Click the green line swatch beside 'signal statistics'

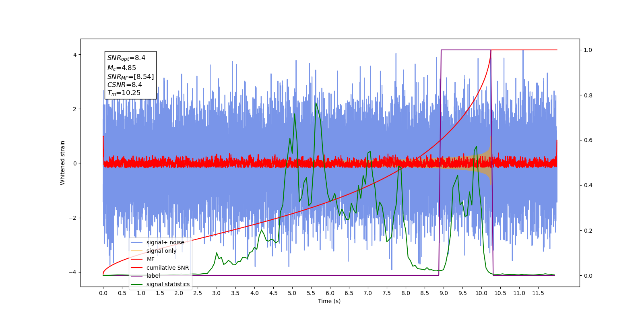point(137,285)
